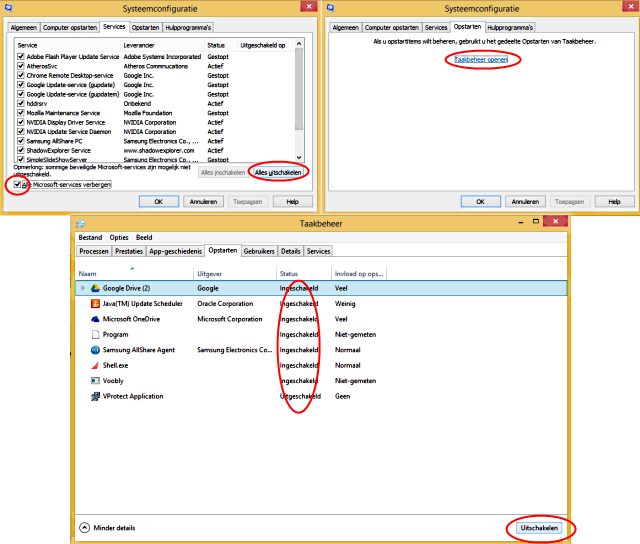
Task: Click scroll-down arrow of services list
Action: coord(299,158)
